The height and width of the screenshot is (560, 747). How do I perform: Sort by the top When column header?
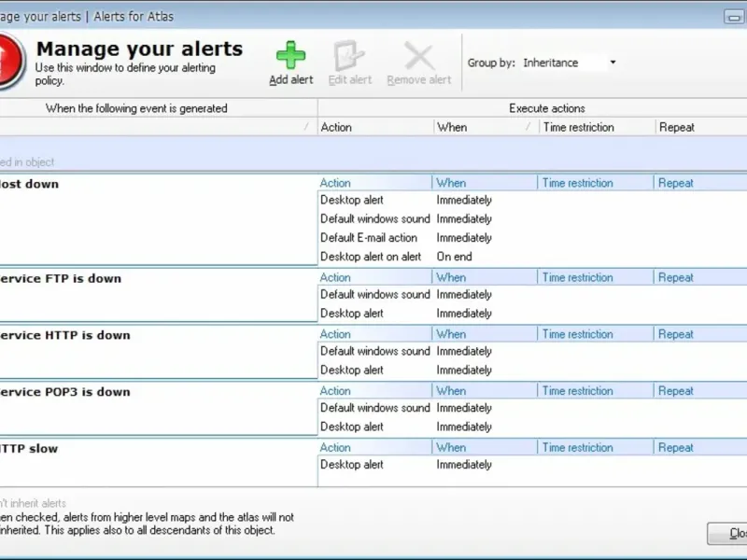[x=486, y=127]
